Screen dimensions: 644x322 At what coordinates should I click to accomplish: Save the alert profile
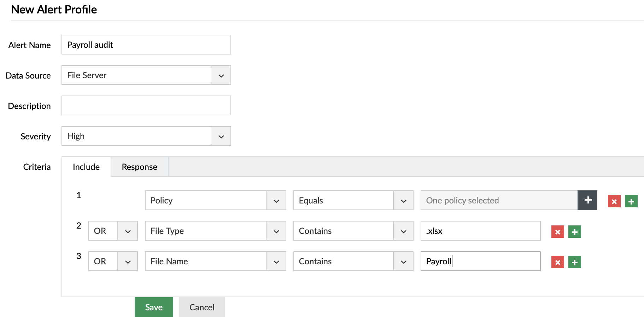[154, 307]
